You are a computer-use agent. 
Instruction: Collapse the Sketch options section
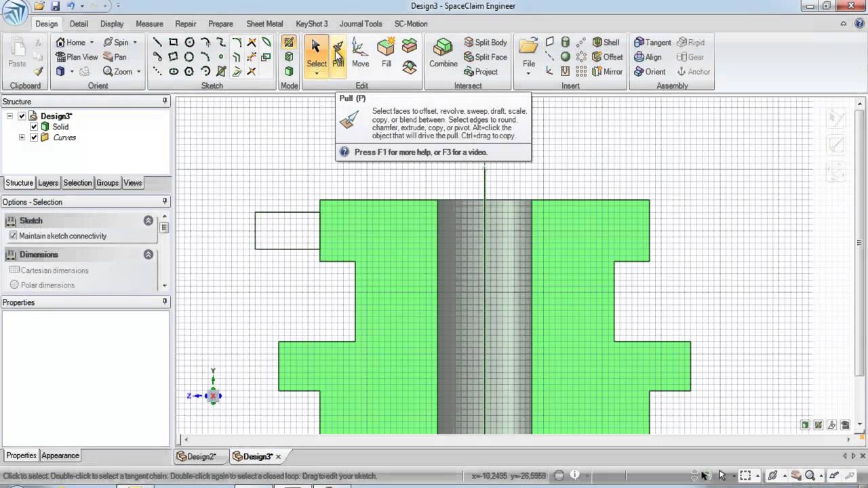pyautogui.click(x=148, y=221)
